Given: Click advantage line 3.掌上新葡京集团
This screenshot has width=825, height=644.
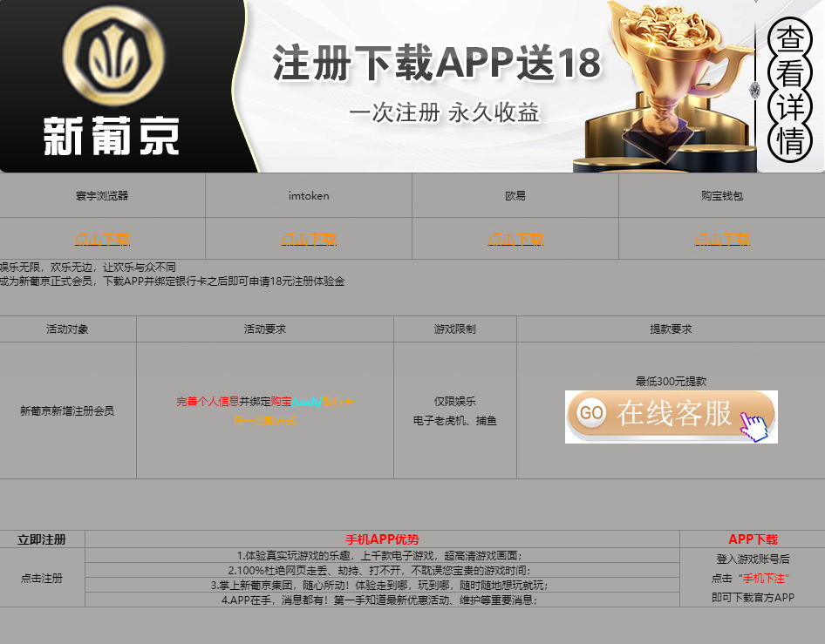Looking at the screenshot, I should point(379,585).
